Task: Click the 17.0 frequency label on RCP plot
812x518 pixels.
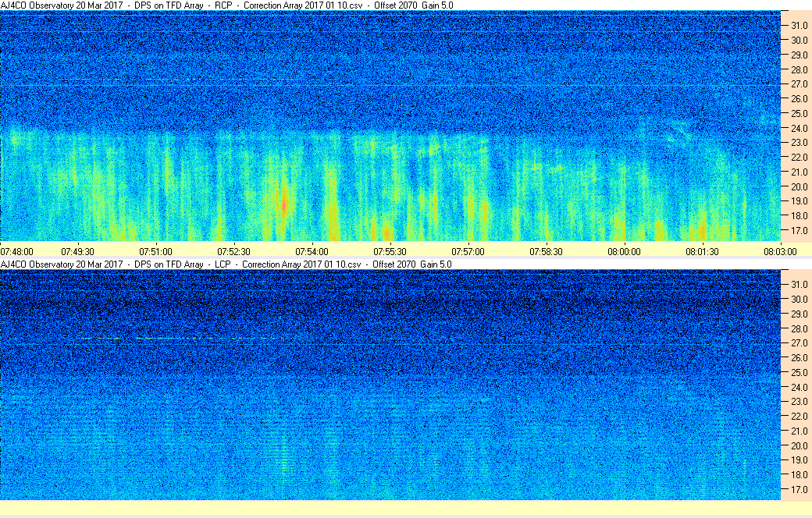Action: pos(799,230)
